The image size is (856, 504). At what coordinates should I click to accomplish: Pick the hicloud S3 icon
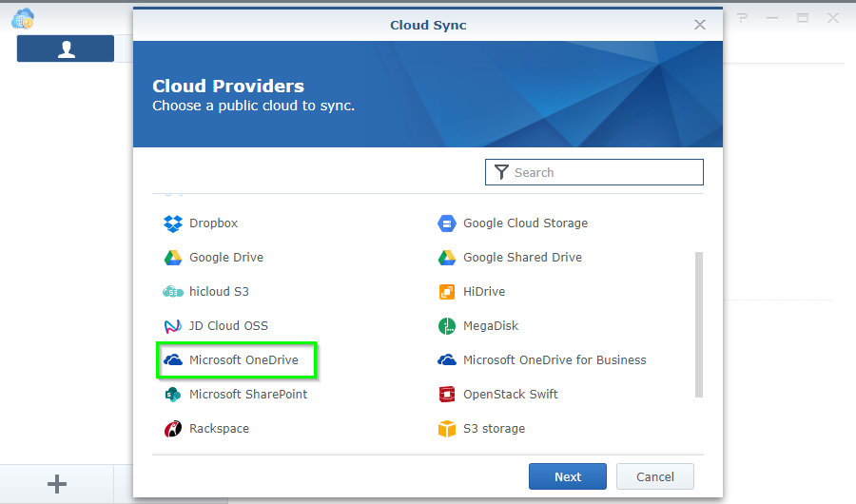[172, 292]
